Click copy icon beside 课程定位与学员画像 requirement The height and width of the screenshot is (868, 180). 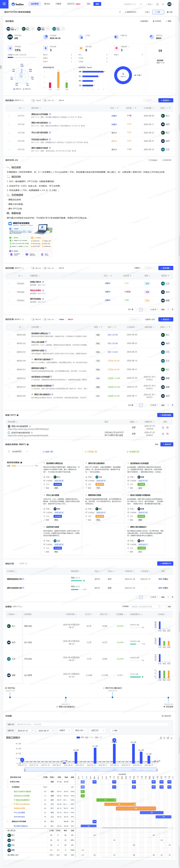[50, 114]
